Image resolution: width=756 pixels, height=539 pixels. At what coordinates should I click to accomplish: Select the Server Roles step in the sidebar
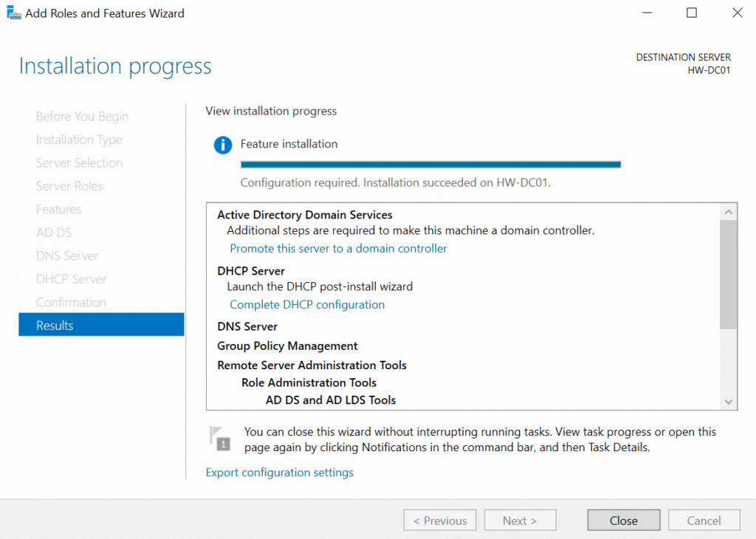click(69, 186)
